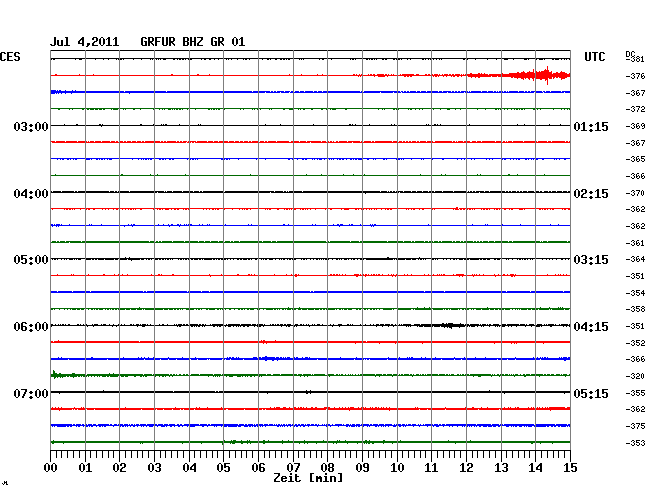
Task: Click the "04" minute axis tick label
Action: coord(189,467)
